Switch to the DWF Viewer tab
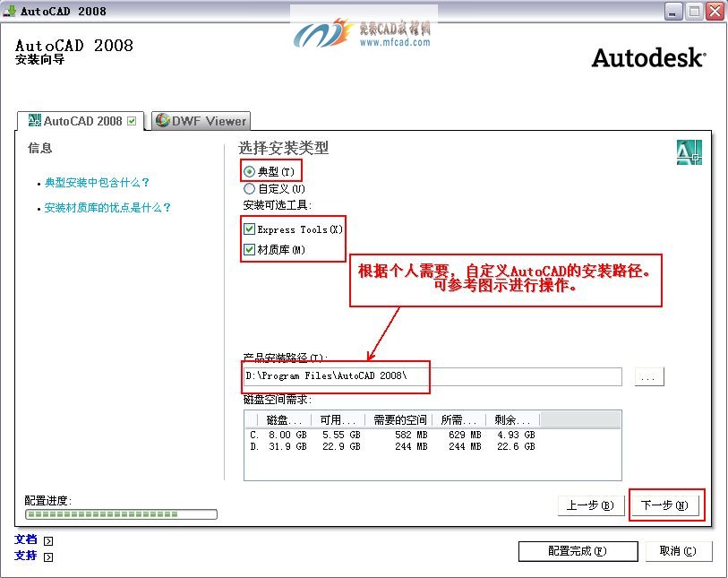Image resolution: width=728 pixels, height=578 pixels. 201,121
